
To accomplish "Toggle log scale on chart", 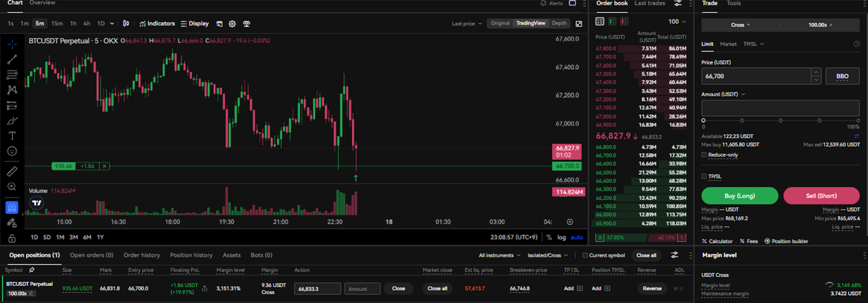I will pos(561,237).
